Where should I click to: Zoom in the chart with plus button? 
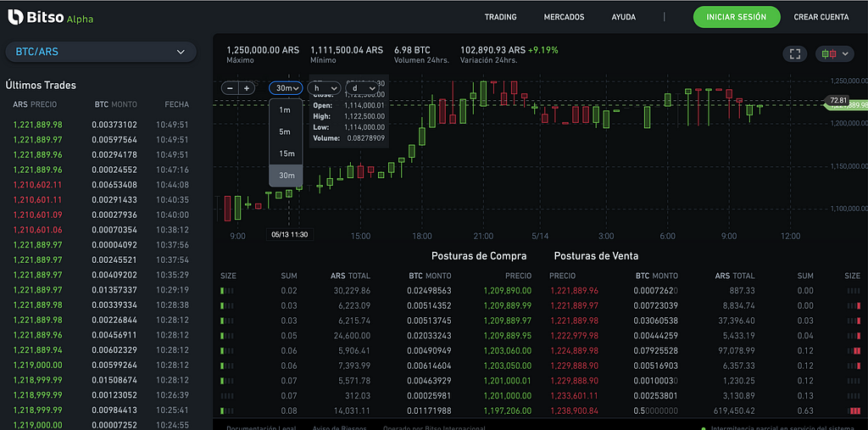[247, 88]
